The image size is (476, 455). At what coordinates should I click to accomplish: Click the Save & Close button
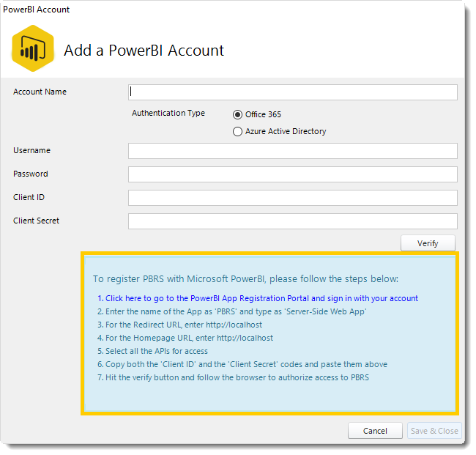tap(434, 430)
